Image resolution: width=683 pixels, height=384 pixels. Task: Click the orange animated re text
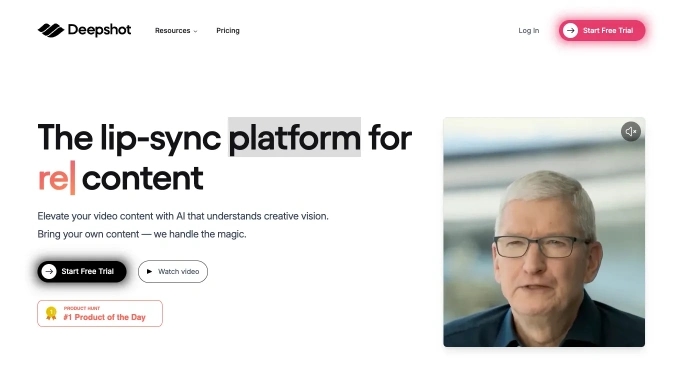pos(53,178)
